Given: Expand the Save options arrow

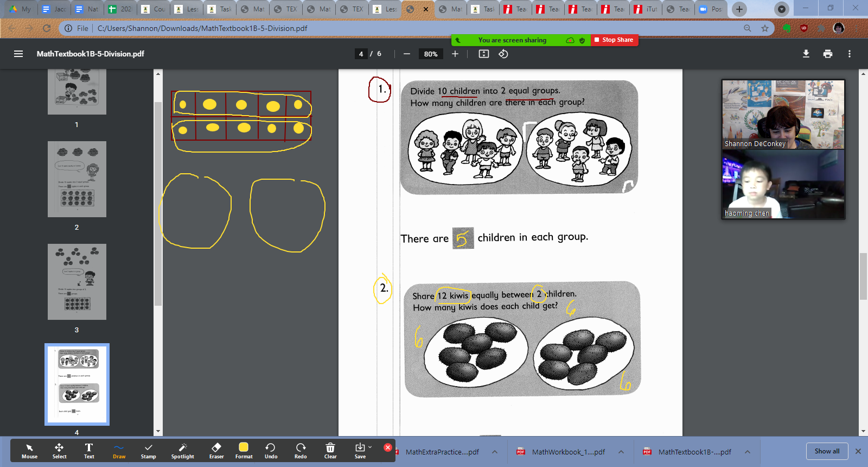Looking at the screenshot, I should [370, 447].
